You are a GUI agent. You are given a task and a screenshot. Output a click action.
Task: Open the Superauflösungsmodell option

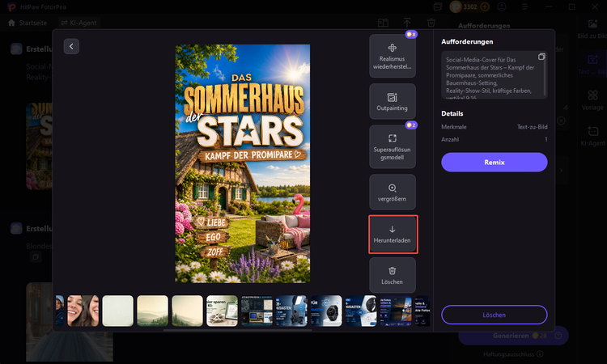(393, 146)
